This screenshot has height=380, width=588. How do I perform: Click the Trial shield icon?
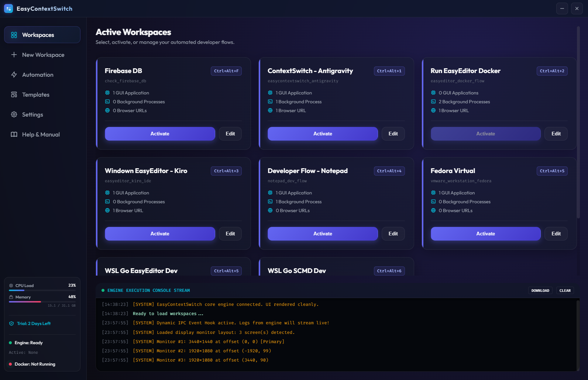[x=11, y=324]
